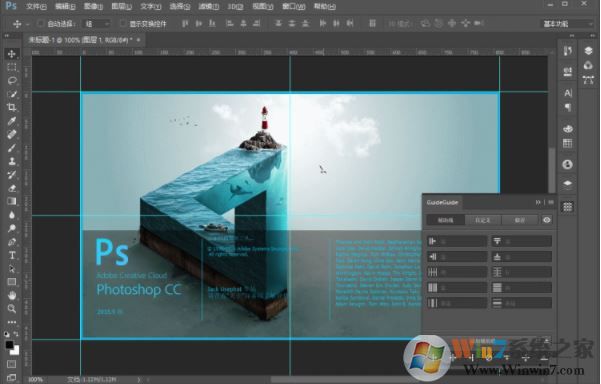
Task: Open the 组 auto-select dropdown
Action: coord(97,24)
